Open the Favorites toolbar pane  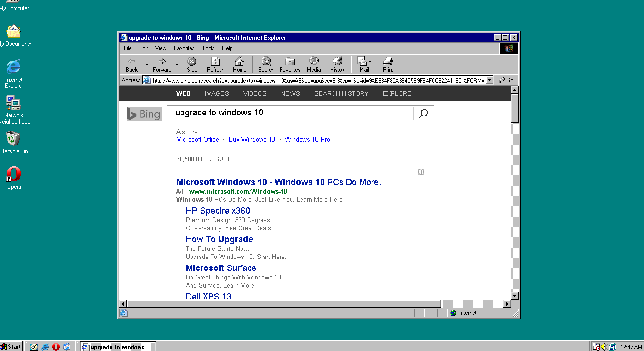pos(290,64)
